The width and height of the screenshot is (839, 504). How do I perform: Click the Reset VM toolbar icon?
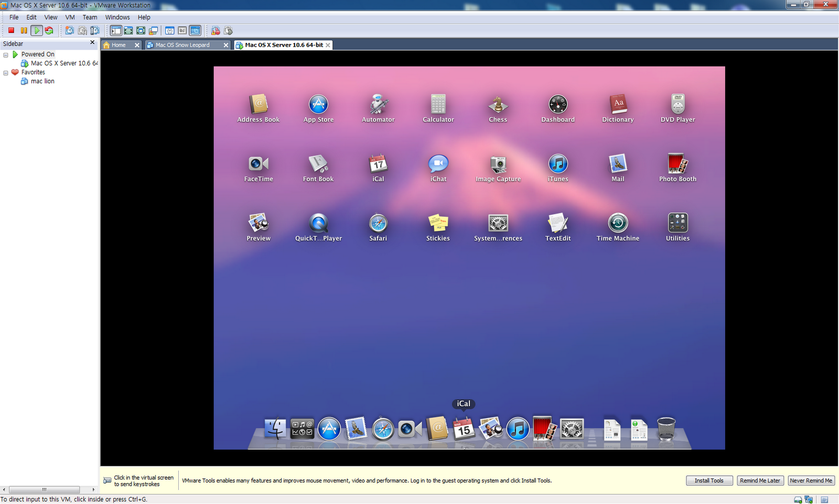[x=49, y=30]
